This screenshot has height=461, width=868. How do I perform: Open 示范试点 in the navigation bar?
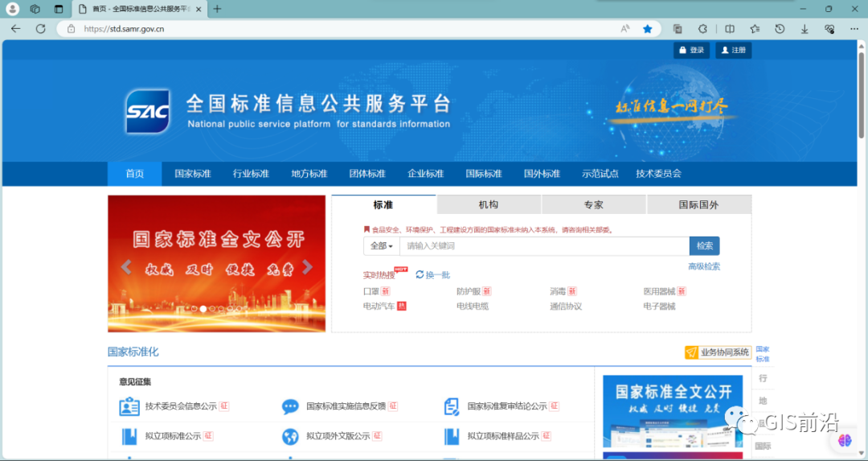pyautogui.click(x=600, y=174)
